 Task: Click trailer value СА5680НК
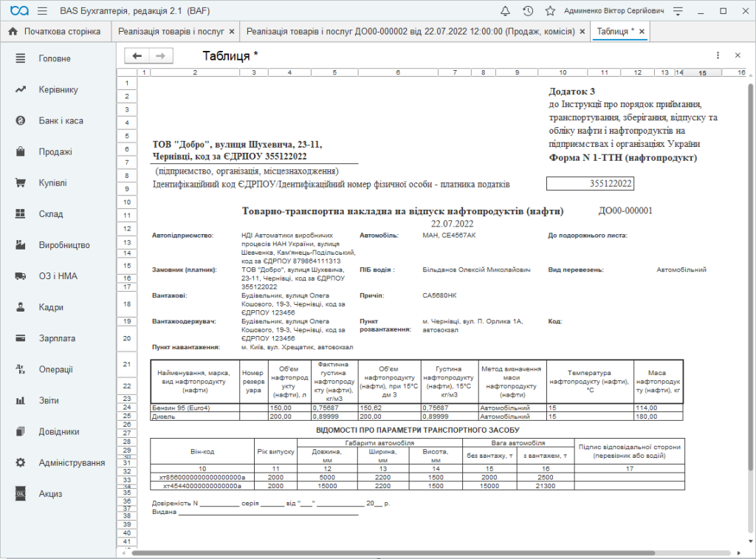tap(439, 295)
